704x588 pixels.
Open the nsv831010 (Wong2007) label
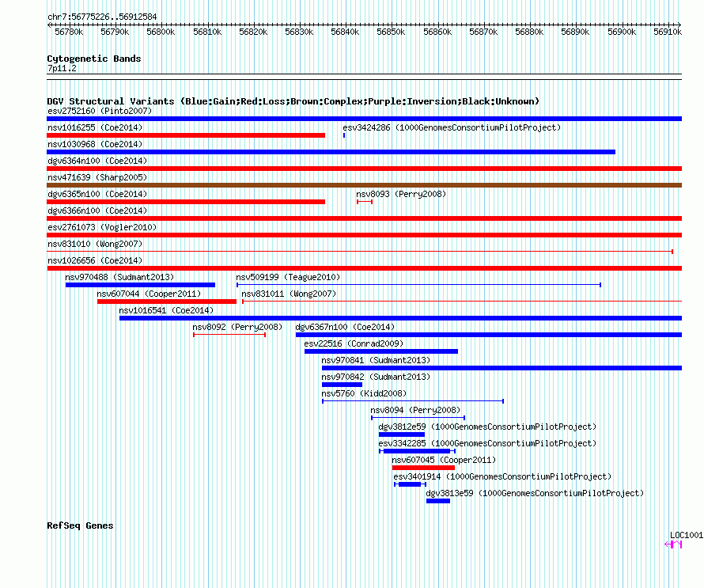[x=95, y=244]
